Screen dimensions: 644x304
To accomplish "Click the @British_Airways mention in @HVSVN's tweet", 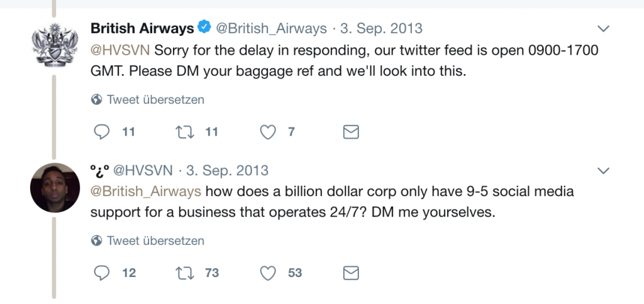I will 146,191.
